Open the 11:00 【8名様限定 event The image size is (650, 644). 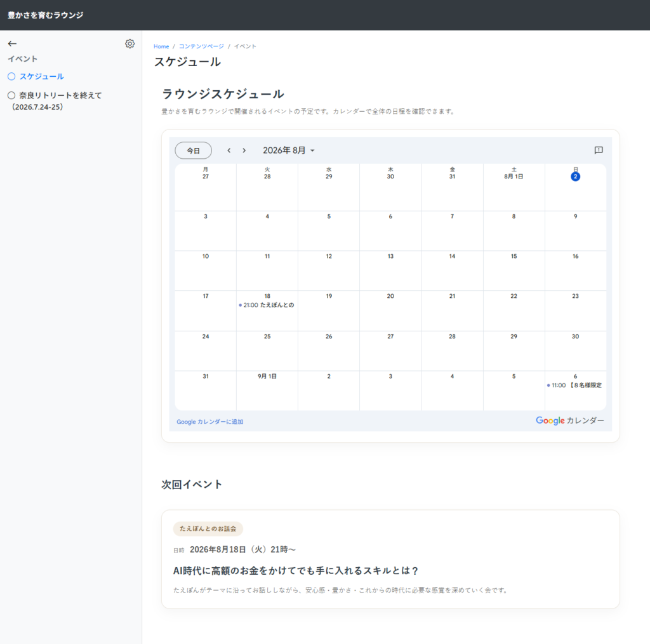pyautogui.click(x=575, y=386)
